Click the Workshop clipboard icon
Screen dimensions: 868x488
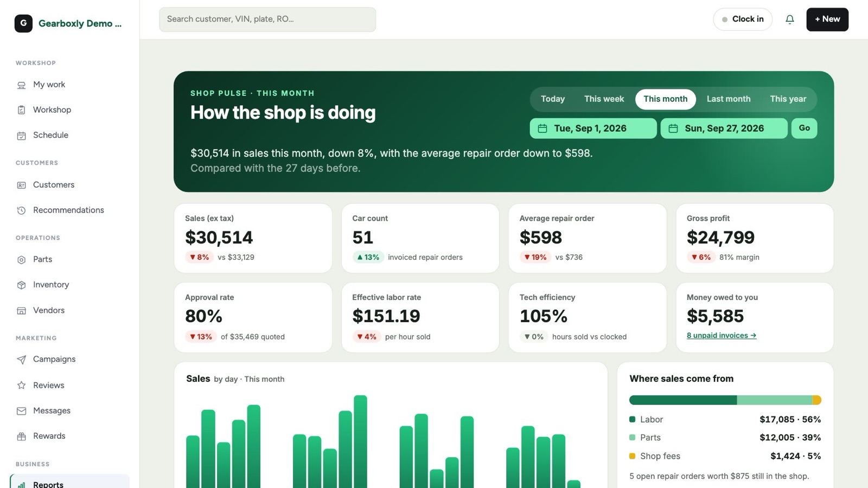click(21, 110)
